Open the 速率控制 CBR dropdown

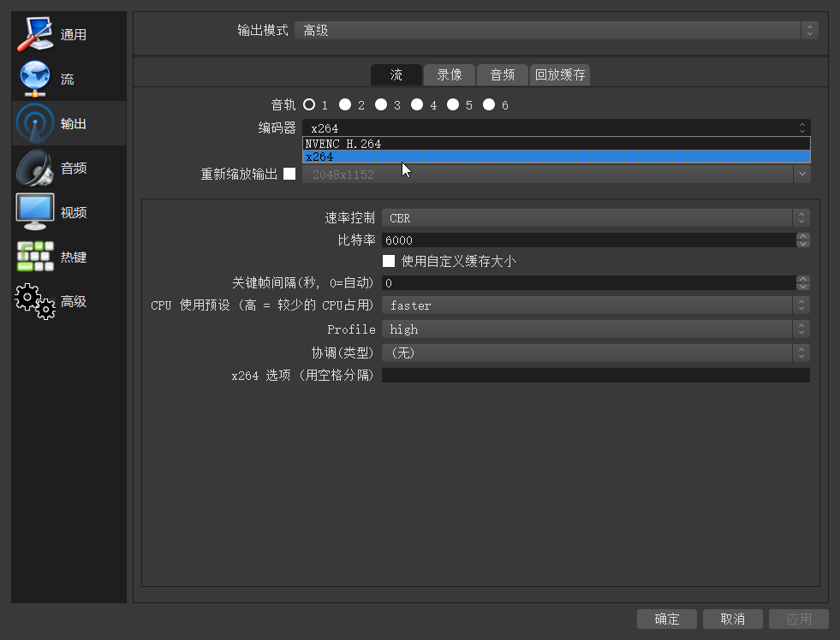tap(595, 218)
